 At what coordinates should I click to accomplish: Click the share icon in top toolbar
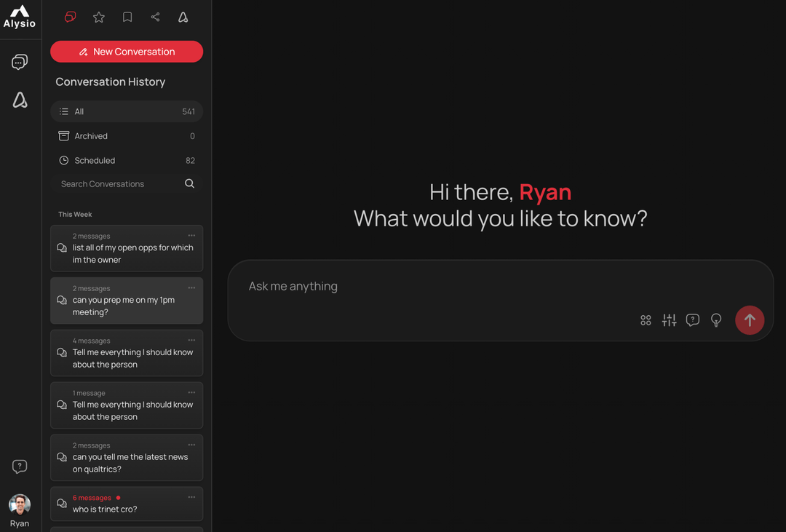156,17
